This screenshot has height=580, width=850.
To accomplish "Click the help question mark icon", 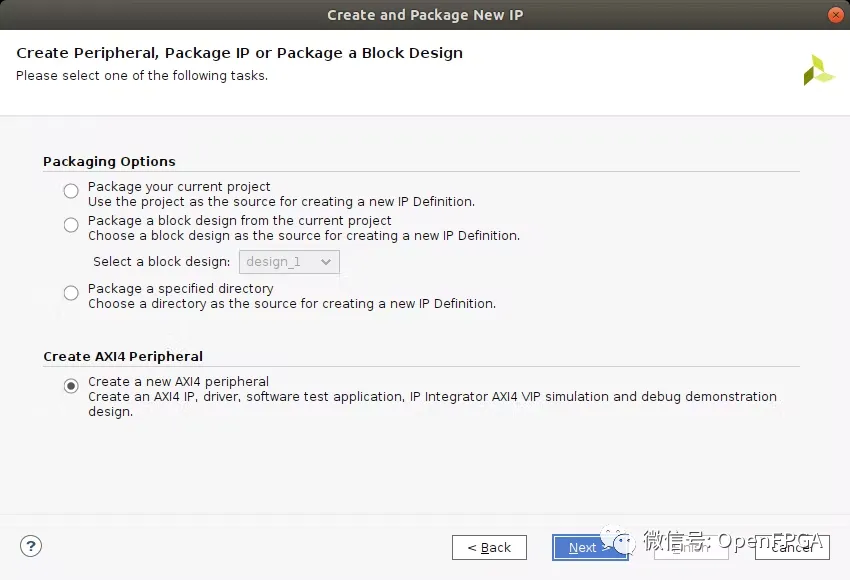I will tap(31, 546).
